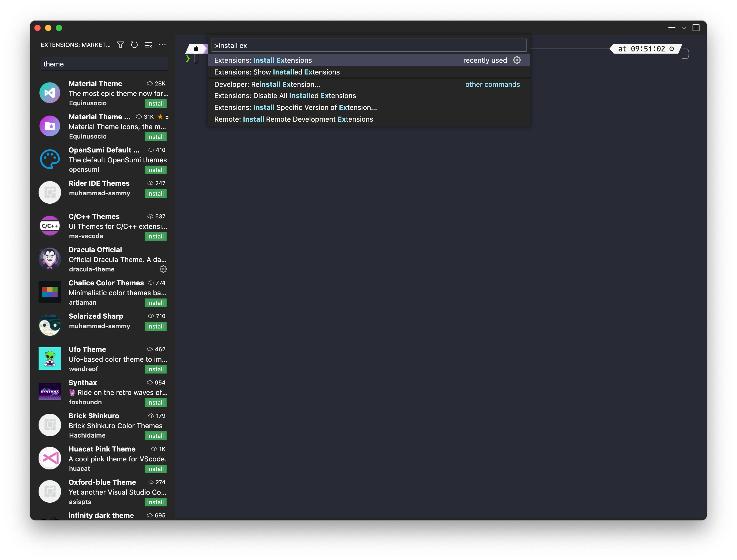
Task: Open Synthax extension thumbnail
Action: (50, 392)
